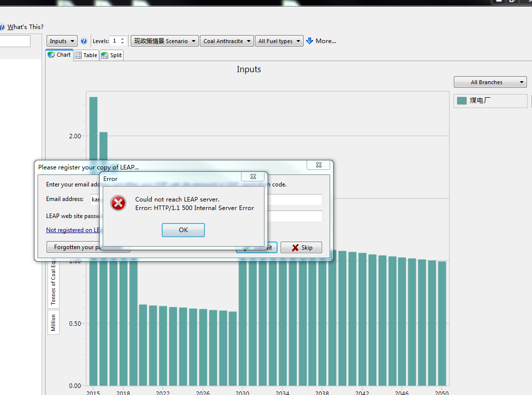Image resolution: width=532 pixels, height=395 pixels.
Task: Click the teal 煤电厂 legend color swatch
Action: tap(462, 101)
